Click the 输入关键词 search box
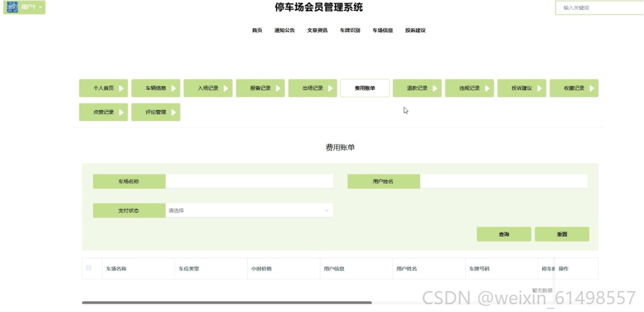 pyautogui.click(x=599, y=8)
